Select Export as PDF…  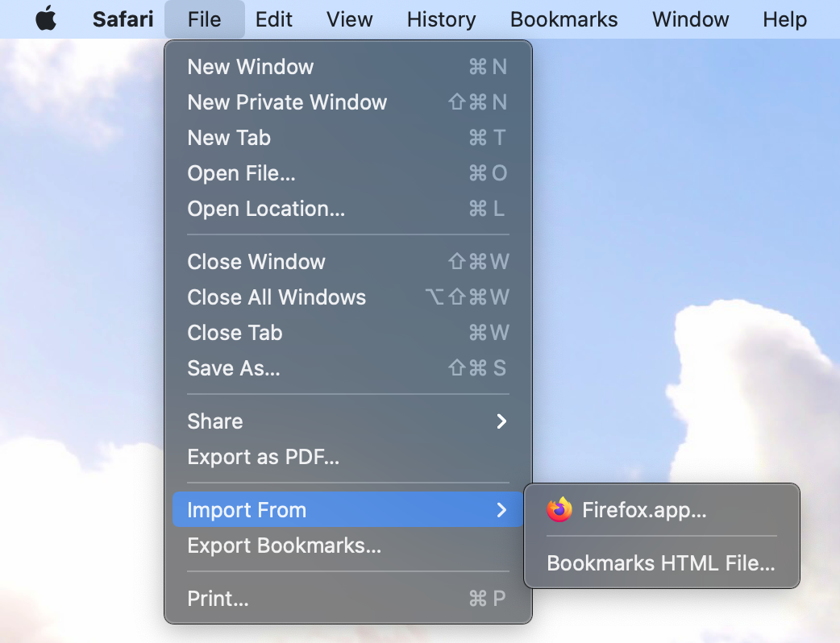point(263,457)
